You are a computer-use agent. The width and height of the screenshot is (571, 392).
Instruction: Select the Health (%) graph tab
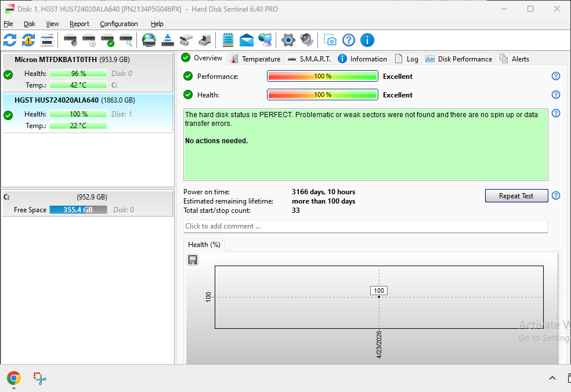204,245
